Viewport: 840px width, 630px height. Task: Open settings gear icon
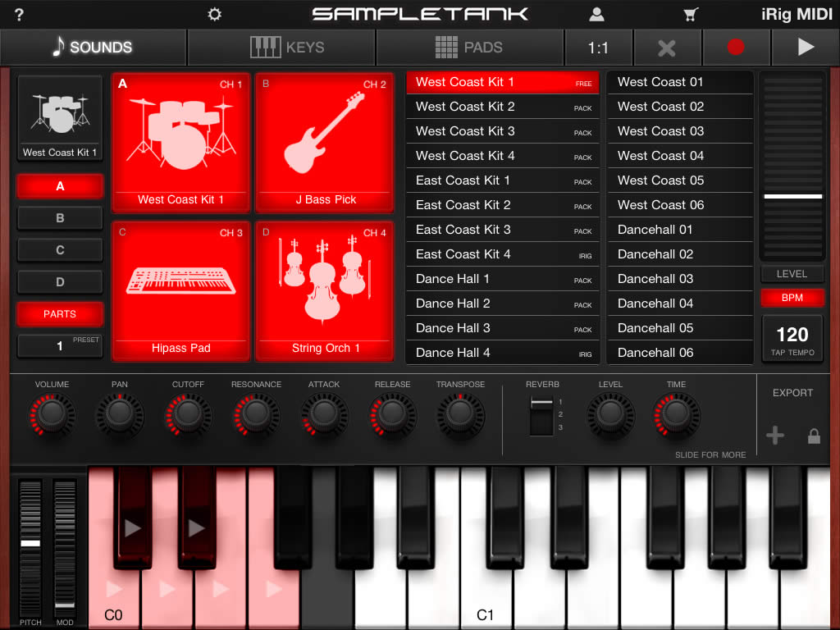coord(214,14)
